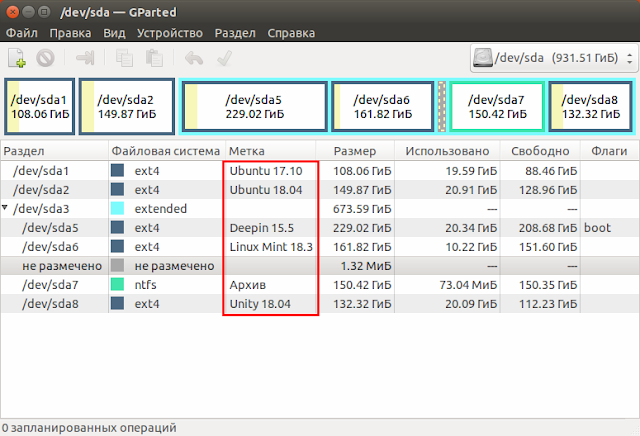Select the /dev/sda1 row in the table
640x436 pixels.
[x=320, y=171]
